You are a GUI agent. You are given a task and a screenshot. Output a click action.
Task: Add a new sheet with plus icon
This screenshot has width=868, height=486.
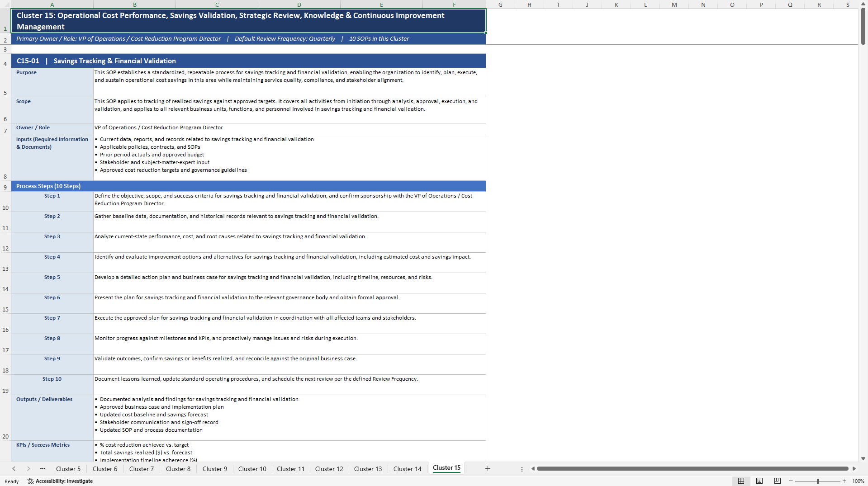(488, 469)
